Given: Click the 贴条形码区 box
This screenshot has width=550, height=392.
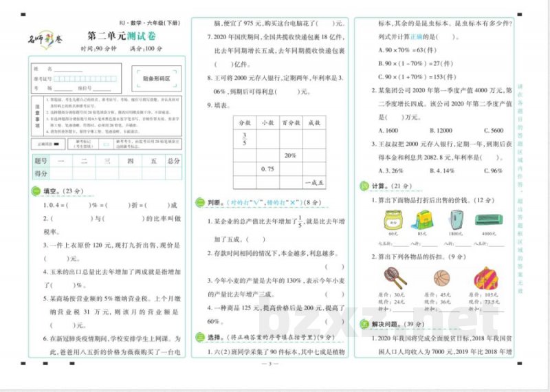Looking at the screenshot, I should tap(157, 78).
